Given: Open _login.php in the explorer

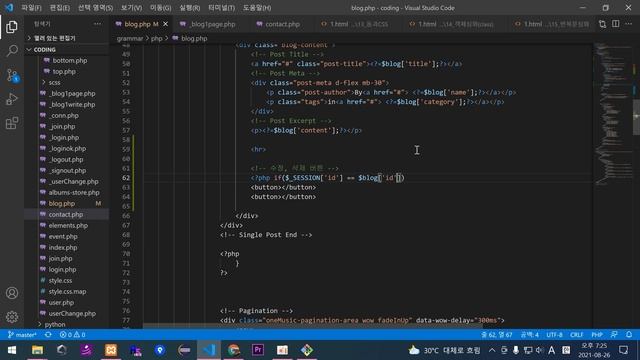Looking at the screenshot, I should point(64,138).
